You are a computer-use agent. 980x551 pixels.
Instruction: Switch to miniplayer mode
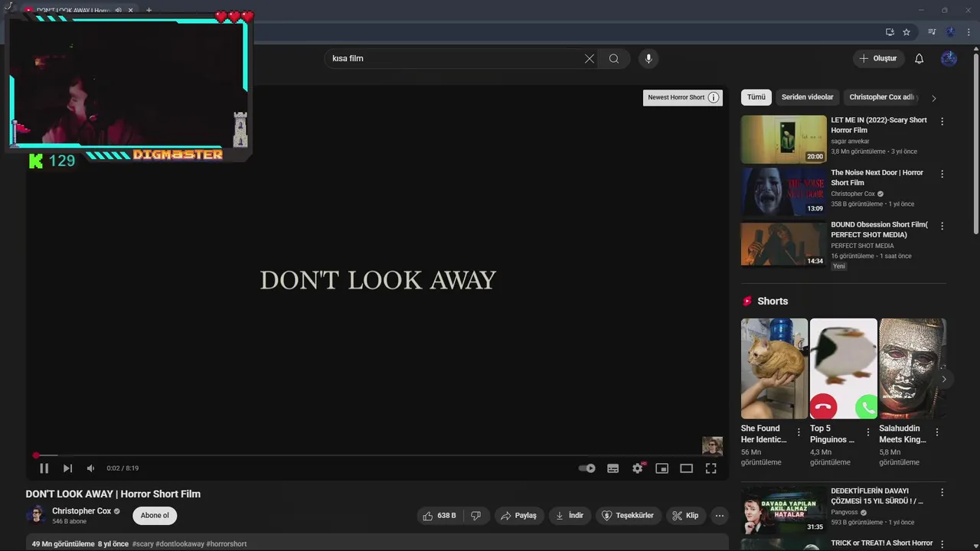(662, 468)
